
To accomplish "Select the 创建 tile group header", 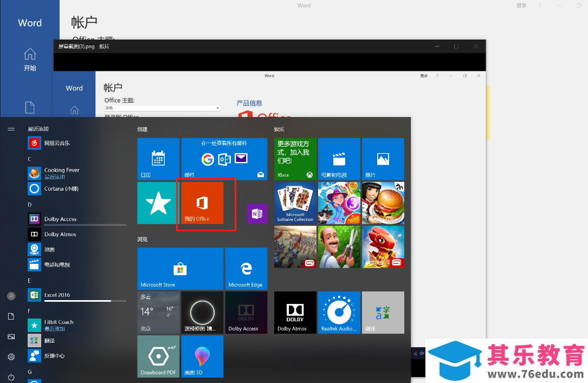I will pyautogui.click(x=143, y=129).
